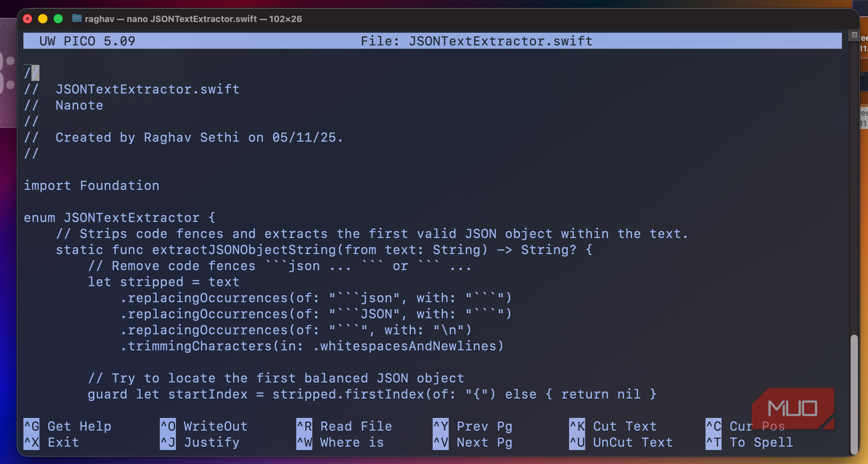The height and width of the screenshot is (464, 868).
Task: Minimize the terminal with yellow button
Action: click(x=43, y=19)
